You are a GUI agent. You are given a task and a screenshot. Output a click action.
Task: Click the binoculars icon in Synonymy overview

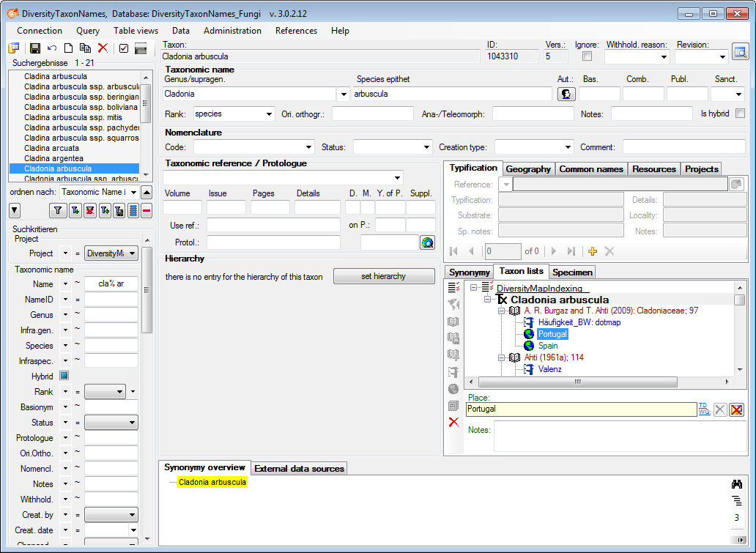[736, 484]
